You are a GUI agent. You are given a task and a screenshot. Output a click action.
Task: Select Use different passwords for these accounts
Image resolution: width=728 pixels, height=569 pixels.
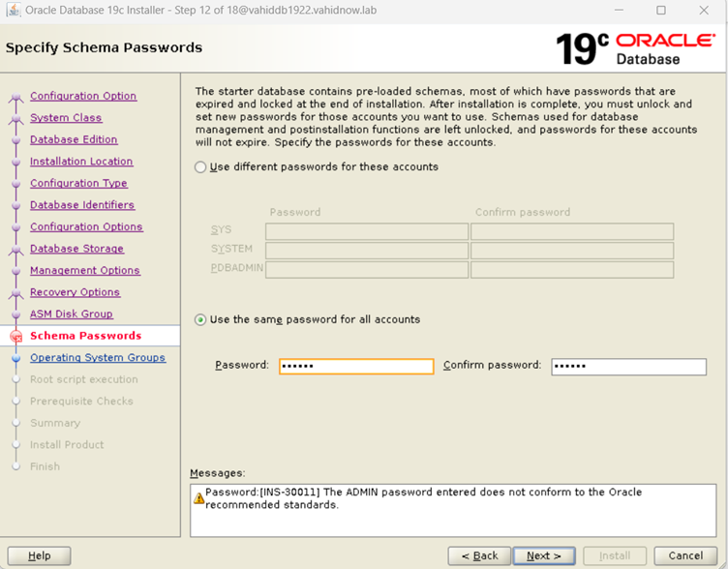click(x=200, y=167)
